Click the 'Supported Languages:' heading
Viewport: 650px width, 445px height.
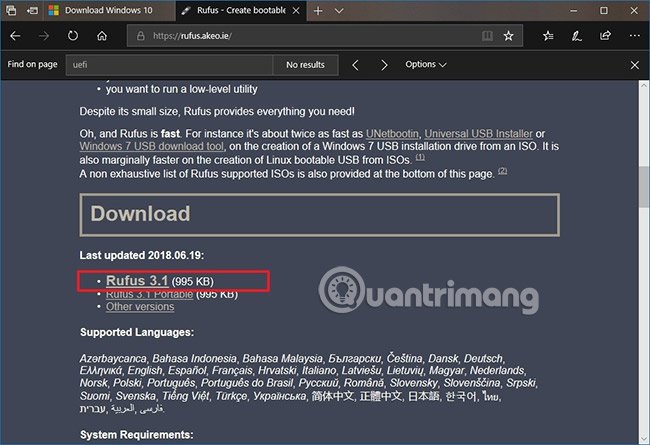coord(137,332)
